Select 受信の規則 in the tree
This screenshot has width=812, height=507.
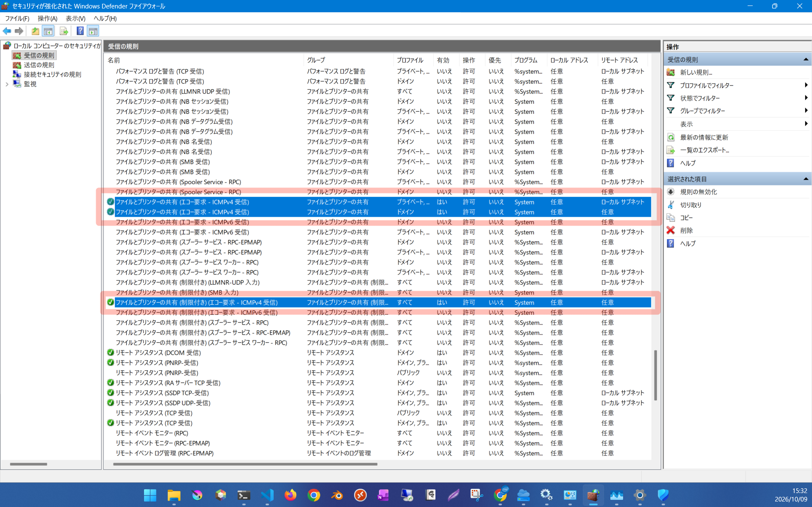click(x=39, y=55)
